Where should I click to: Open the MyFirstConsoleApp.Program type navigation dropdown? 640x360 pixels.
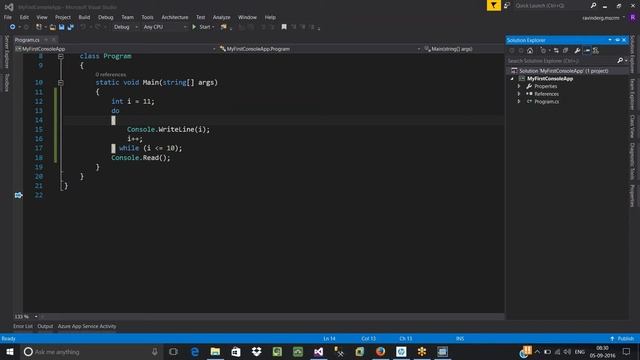click(x=320, y=49)
